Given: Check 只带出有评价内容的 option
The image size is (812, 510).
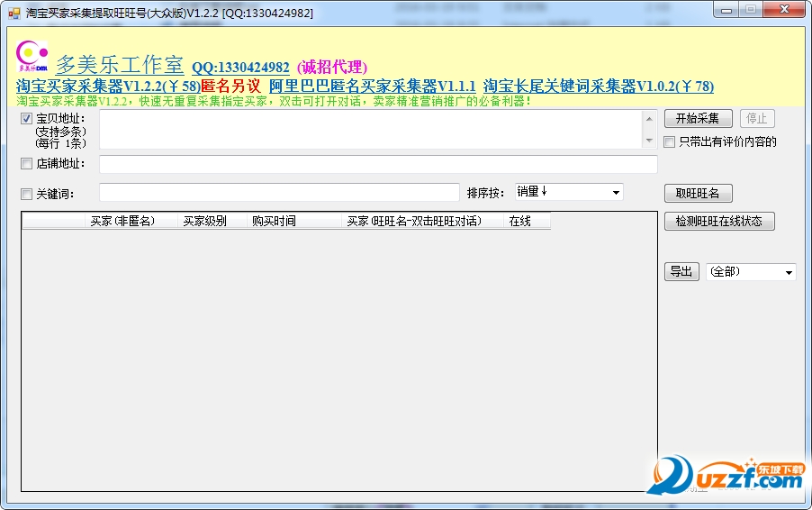Looking at the screenshot, I should pyautogui.click(x=669, y=142).
